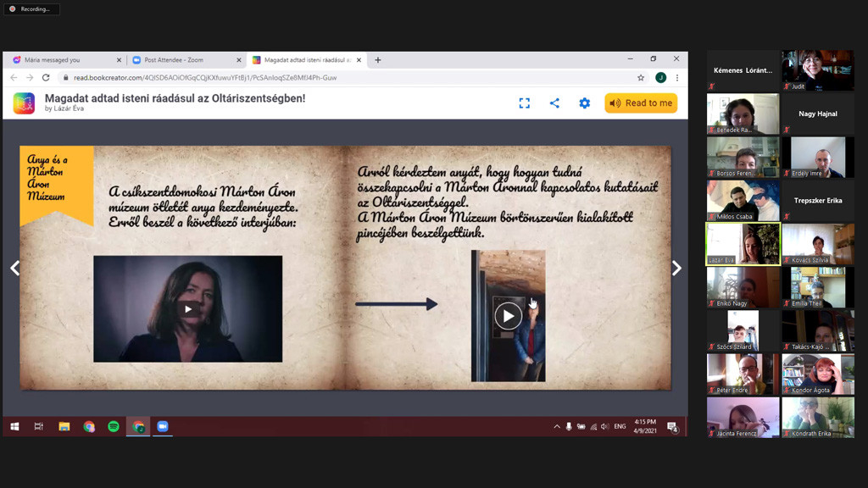Image resolution: width=868 pixels, height=488 pixels.
Task: Reload the page in Chrome
Action: [46, 78]
